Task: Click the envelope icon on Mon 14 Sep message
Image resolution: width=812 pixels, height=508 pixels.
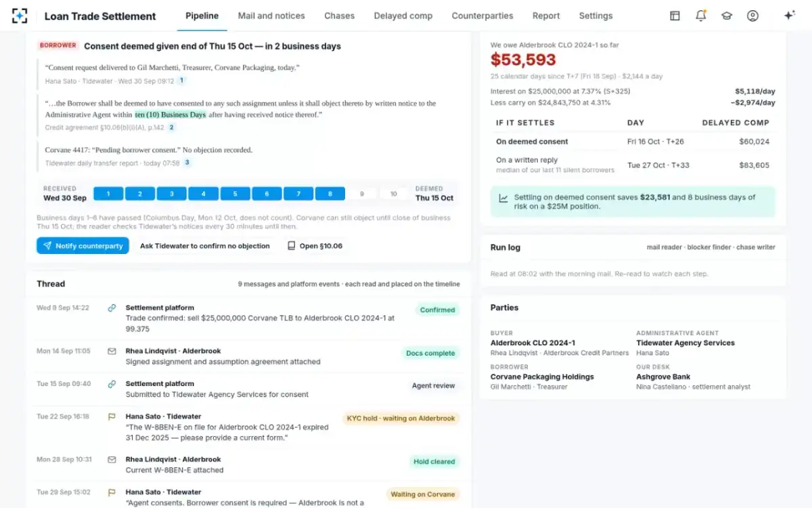Action: [x=112, y=352]
